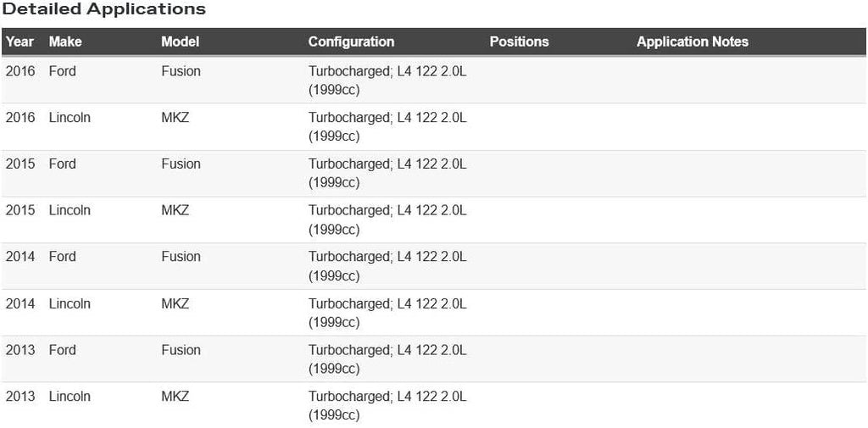
Task: Select the 2013 Lincoln MKZ configuration text
Action: [x=387, y=405]
